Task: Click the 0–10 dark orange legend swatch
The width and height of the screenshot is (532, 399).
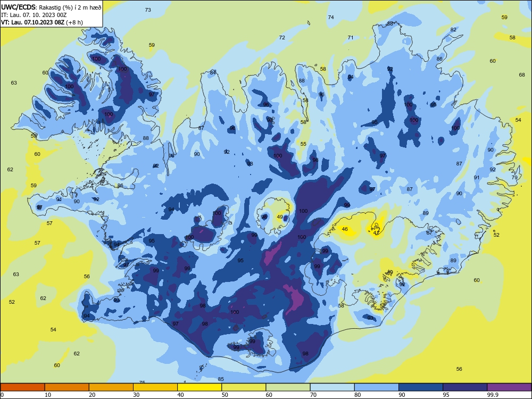Action: pyautogui.click(x=22, y=387)
